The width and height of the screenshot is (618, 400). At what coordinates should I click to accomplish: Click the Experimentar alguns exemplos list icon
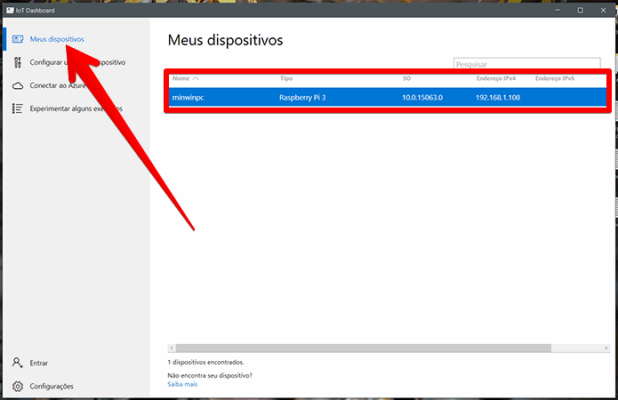point(17,108)
